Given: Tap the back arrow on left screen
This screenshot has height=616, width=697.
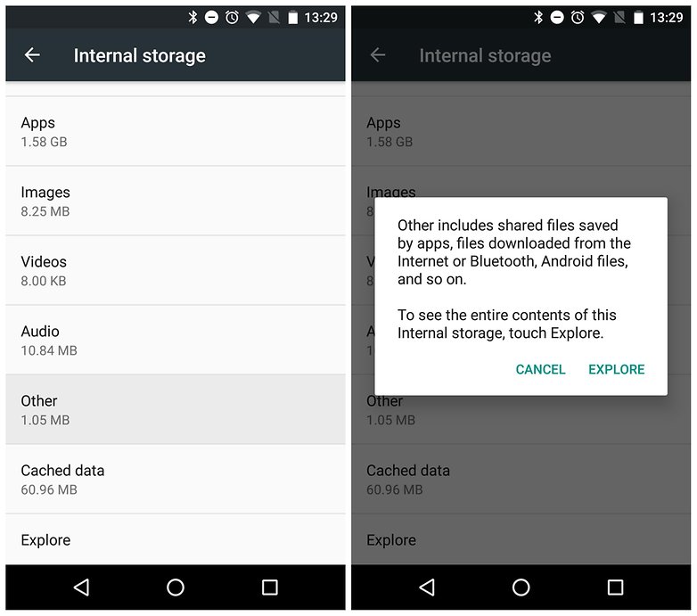Looking at the screenshot, I should point(32,55).
